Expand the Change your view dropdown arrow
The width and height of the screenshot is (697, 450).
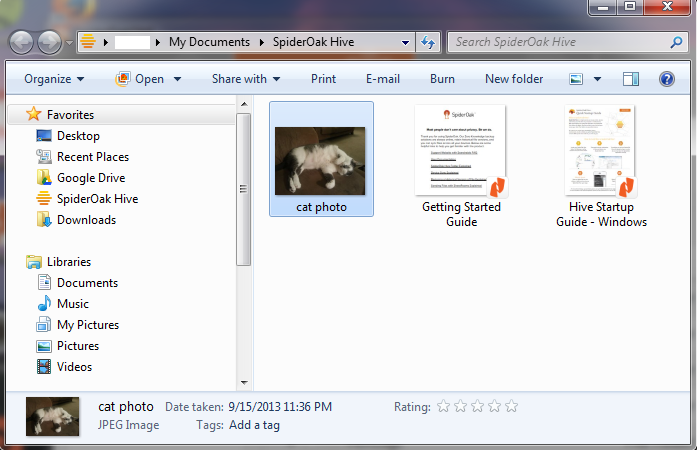point(598,79)
